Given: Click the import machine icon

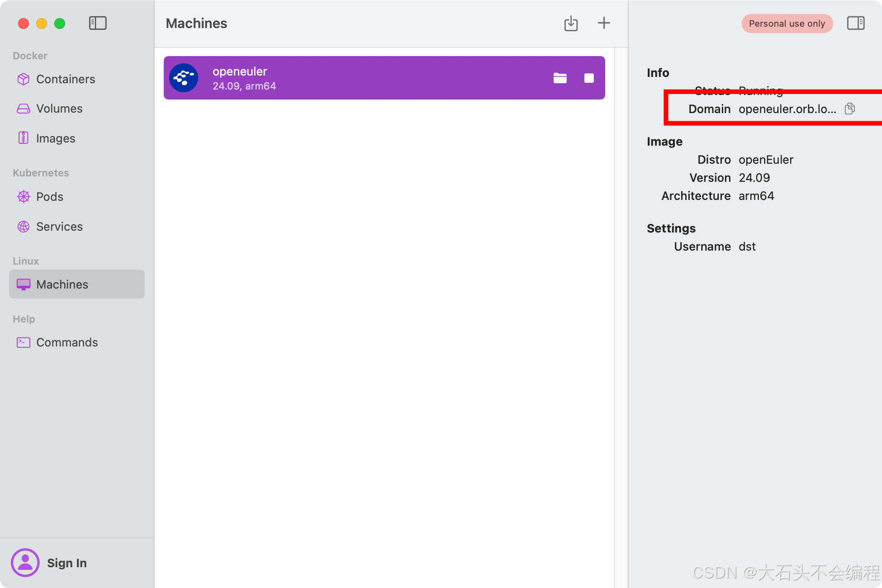Looking at the screenshot, I should click(x=571, y=24).
